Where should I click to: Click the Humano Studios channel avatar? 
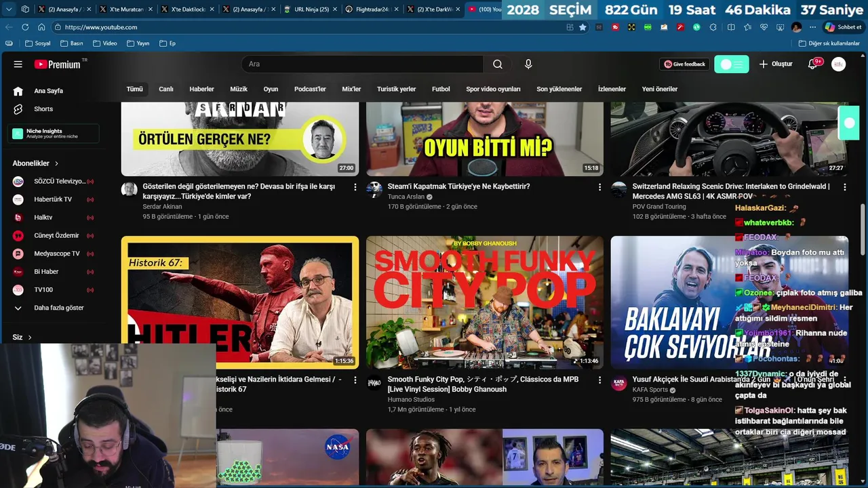pos(374,382)
